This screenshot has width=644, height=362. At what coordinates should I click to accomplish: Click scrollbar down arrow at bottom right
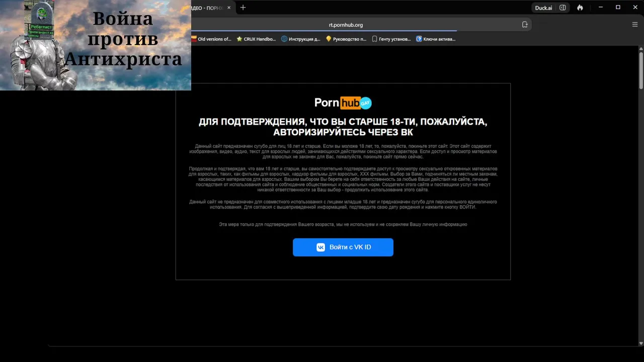tap(641, 343)
